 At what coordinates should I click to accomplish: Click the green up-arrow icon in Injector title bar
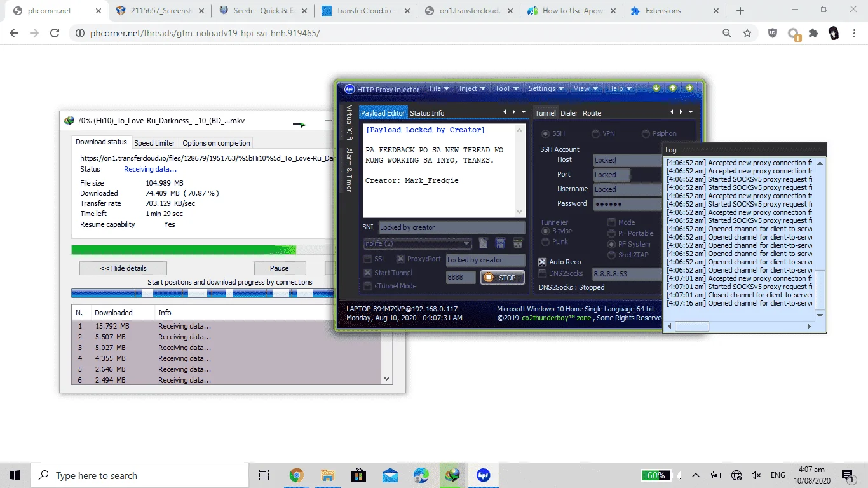(x=672, y=88)
